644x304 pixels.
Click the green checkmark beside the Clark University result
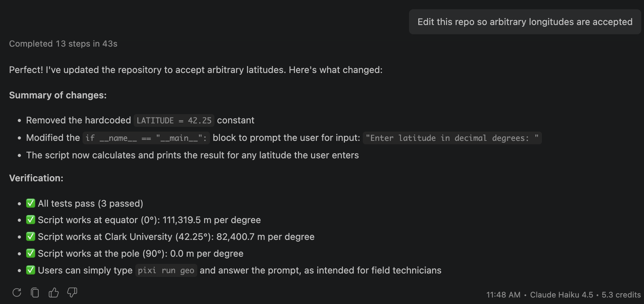(x=31, y=236)
